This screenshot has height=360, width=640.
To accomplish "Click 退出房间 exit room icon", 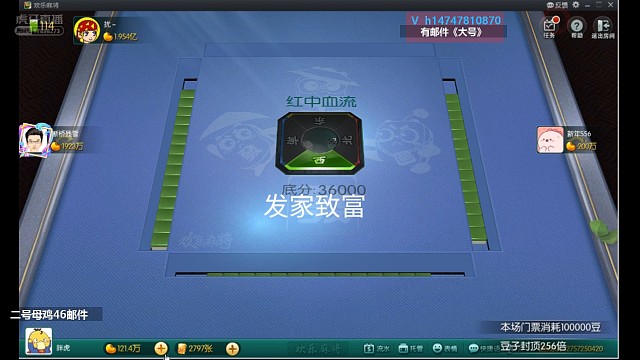I will coord(603,28).
